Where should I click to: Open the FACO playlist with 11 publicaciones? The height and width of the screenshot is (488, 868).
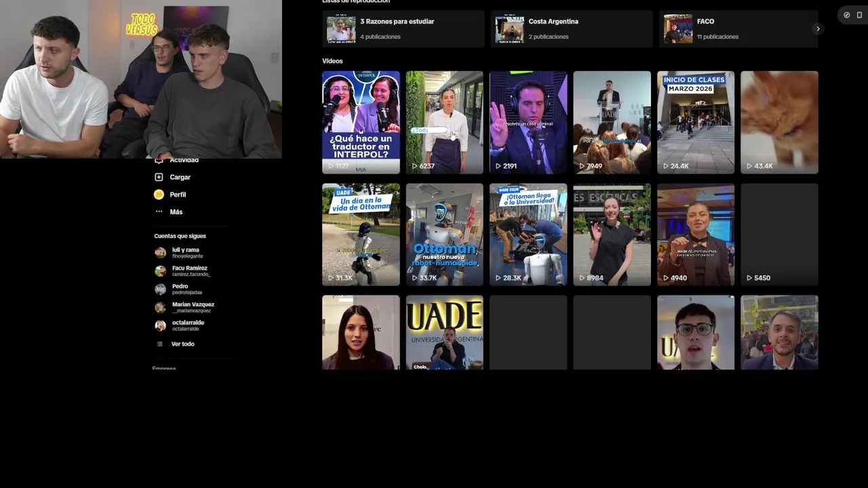click(738, 28)
